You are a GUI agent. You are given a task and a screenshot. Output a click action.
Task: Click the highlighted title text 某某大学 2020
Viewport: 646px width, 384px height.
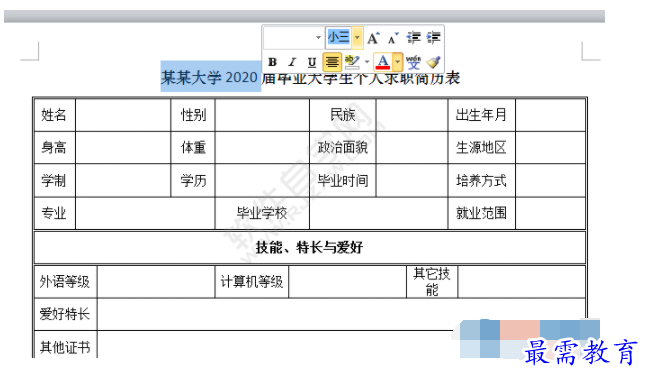(x=210, y=77)
